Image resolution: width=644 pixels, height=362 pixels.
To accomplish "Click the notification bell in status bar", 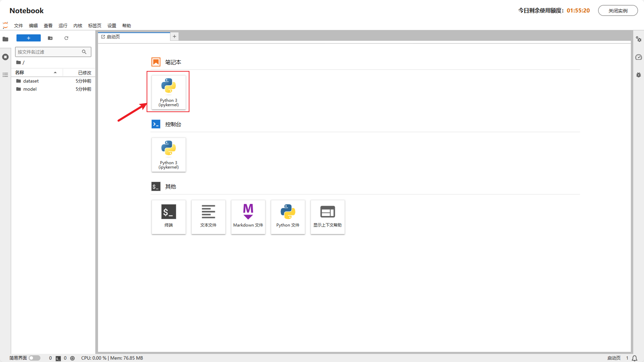I will pyautogui.click(x=634, y=358).
